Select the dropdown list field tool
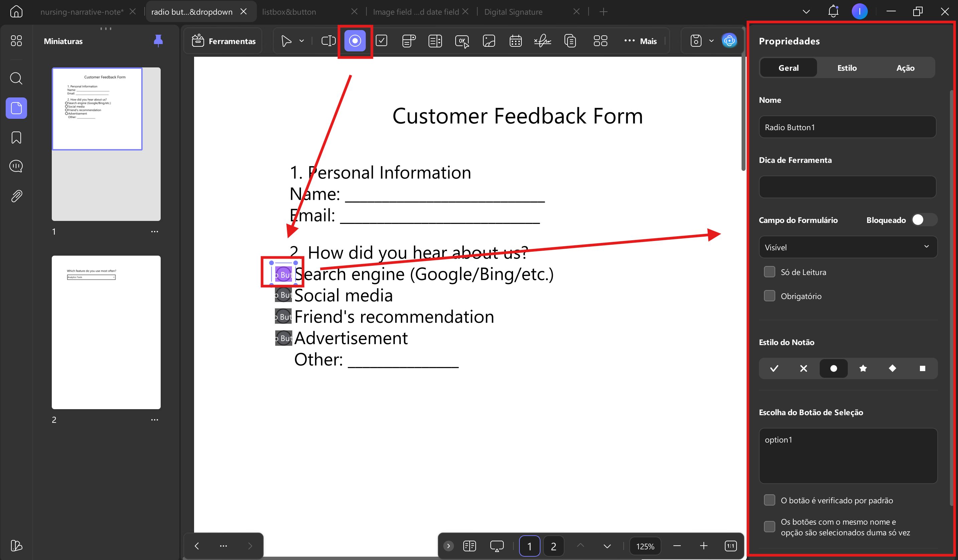958x560 pixels. point(408,41)
